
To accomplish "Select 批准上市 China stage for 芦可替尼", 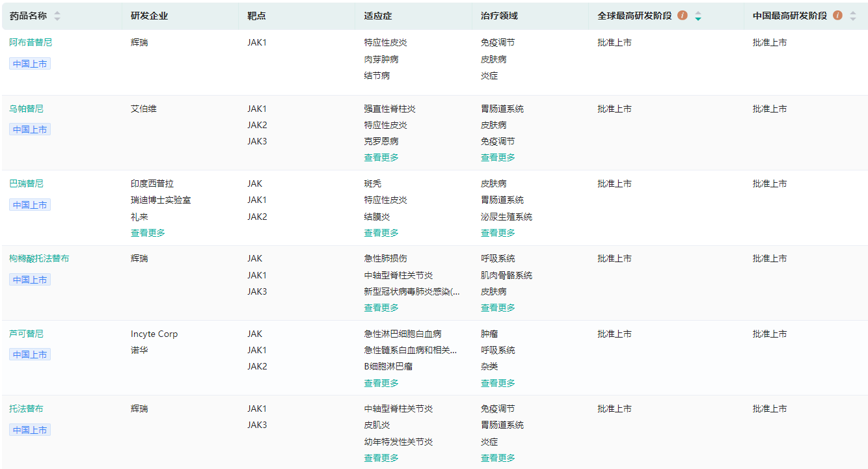I will tap(770, 334).
